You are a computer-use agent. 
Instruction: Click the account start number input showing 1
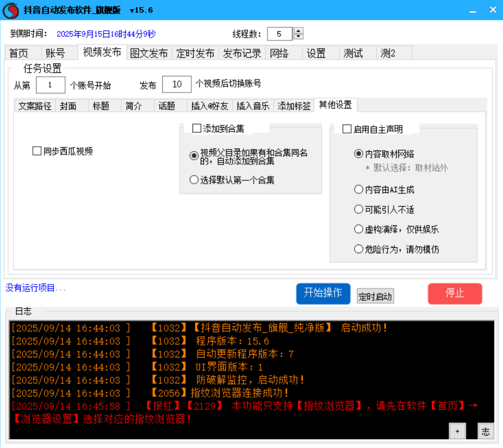51,85
